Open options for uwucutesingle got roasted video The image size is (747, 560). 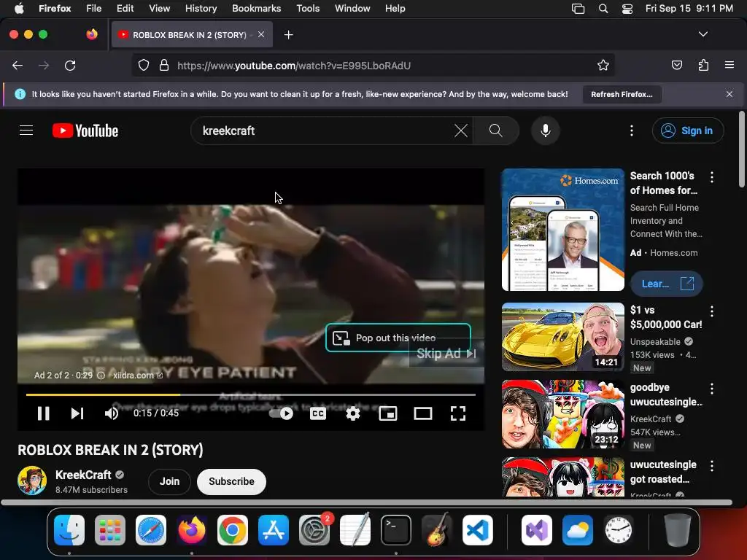(712, 466)
